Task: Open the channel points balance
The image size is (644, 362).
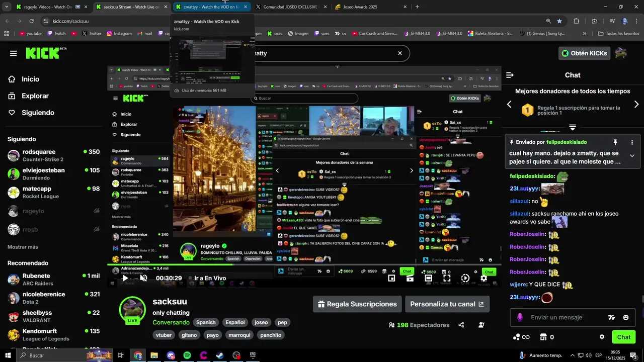Action: click(521, 337)
